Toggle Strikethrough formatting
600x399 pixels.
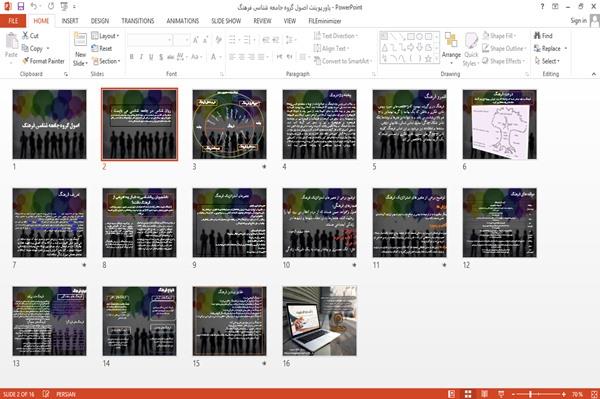click(x=171, y=57)
